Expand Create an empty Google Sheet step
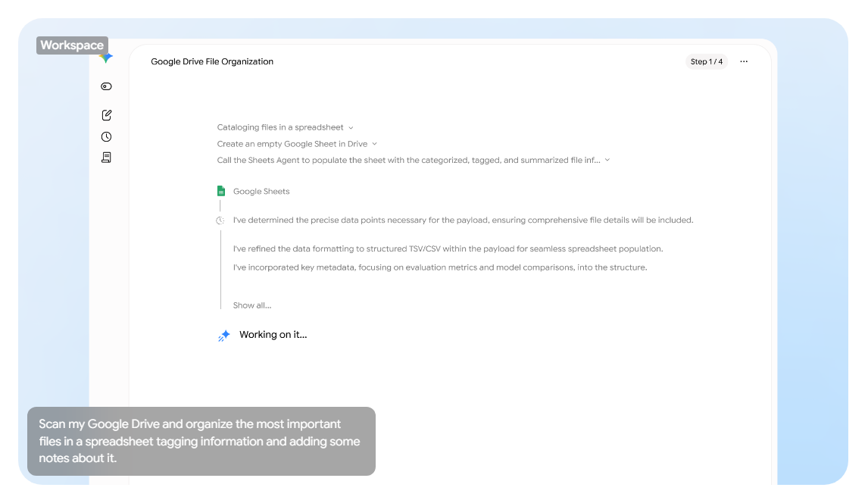 click(x=297, y=144)
